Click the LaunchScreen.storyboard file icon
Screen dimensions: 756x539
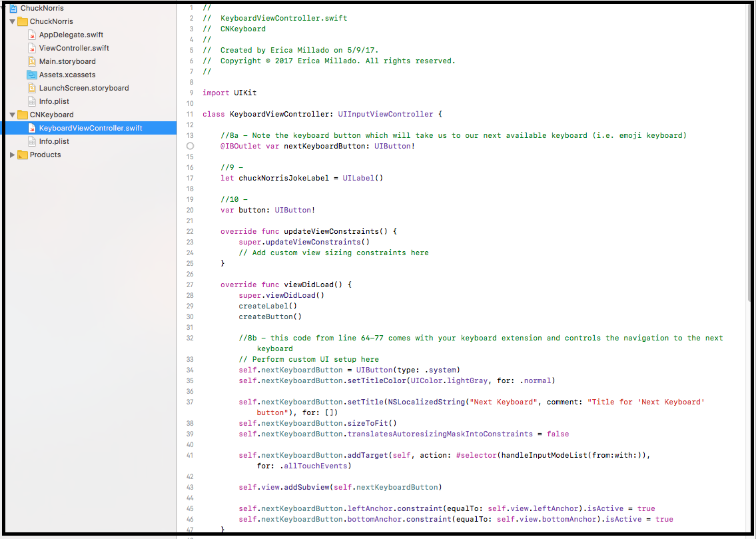point(32,88)
